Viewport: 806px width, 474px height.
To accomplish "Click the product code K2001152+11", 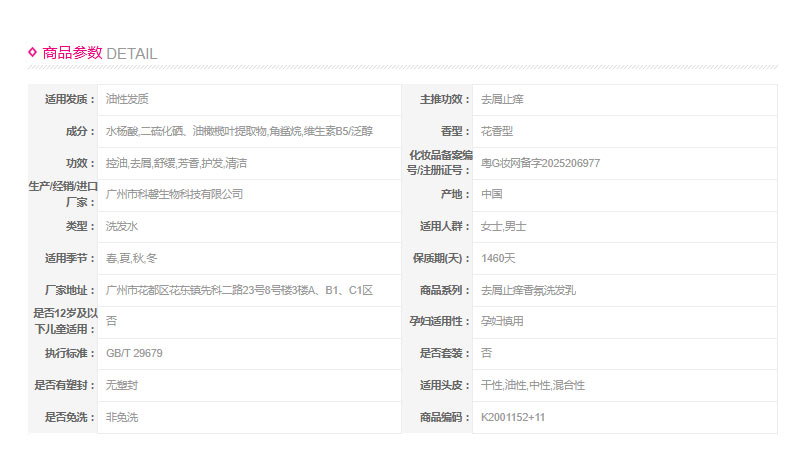I will (x=513, y=417).
